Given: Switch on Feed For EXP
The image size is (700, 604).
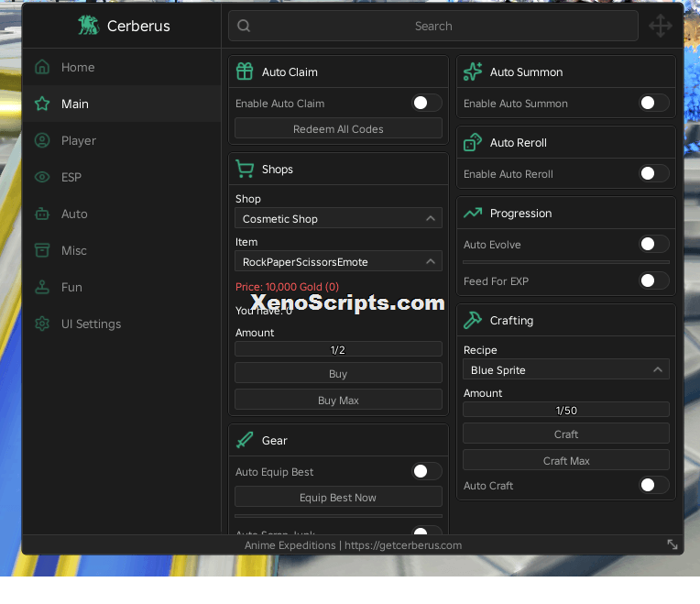Looking at the screenshot, I should (654, 280).
